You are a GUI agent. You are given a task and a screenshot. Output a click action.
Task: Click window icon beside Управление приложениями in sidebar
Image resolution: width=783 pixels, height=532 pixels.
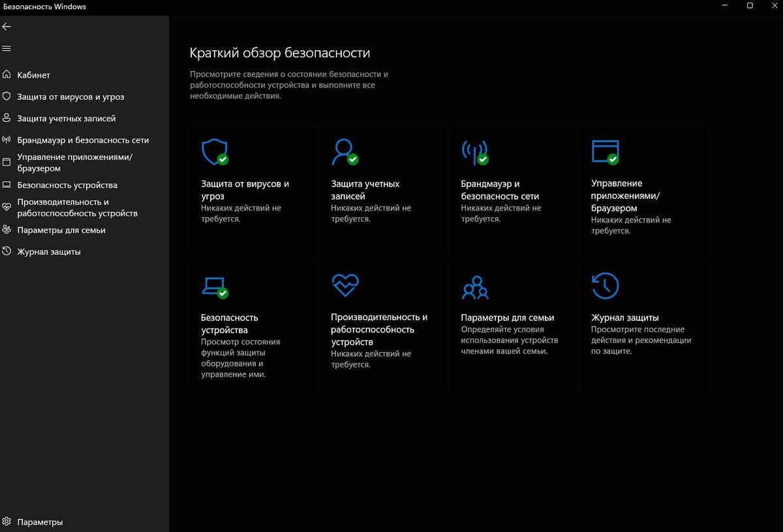tap(7, 162)
